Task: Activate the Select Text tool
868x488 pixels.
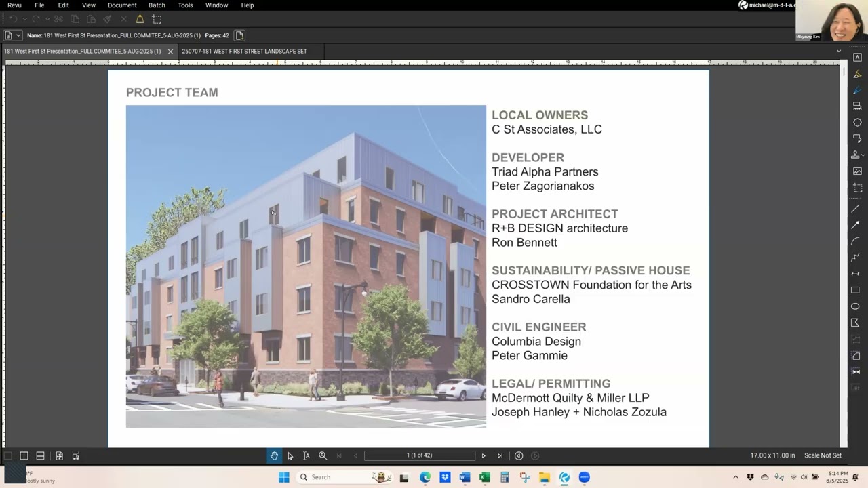Action: [x=307, y=455]
